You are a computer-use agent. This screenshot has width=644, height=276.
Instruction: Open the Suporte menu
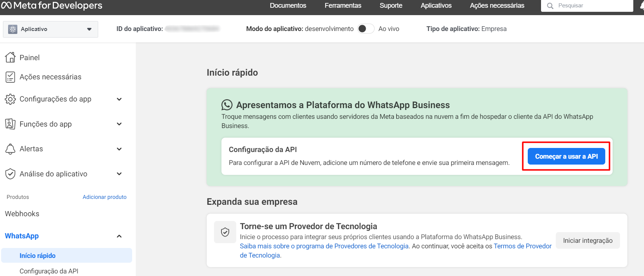pos(391,6)
